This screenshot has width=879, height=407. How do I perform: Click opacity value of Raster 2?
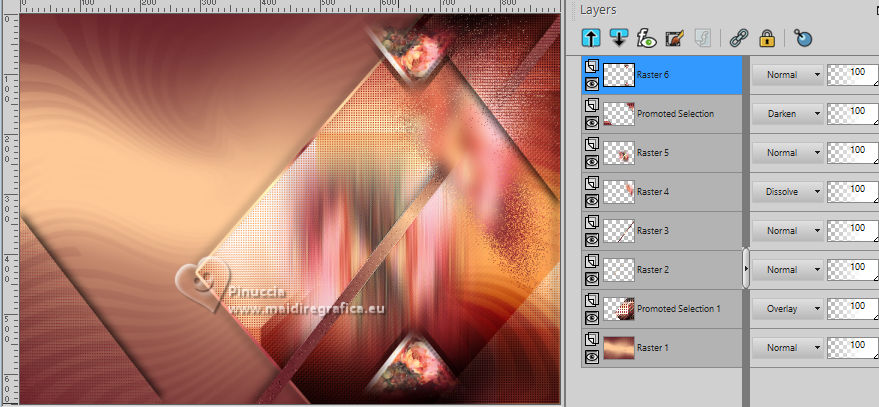pyautogui.click(x=857, y=266)
